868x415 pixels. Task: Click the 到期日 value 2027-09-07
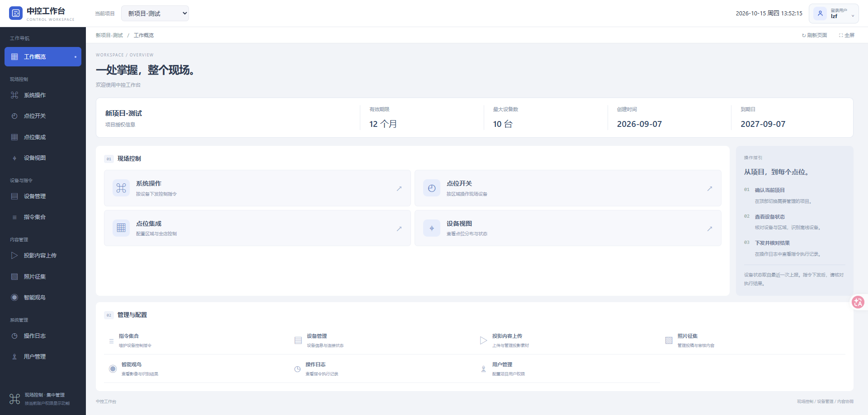[763, 124]
